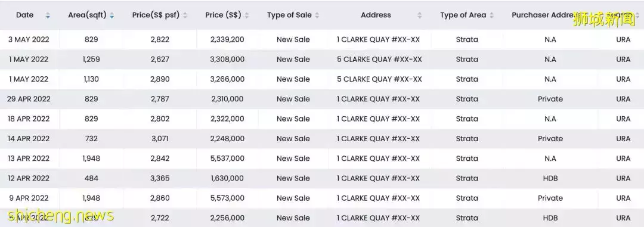644x227 pixels.
Task: Select the Date column header
Action: [x=24, y=15]
